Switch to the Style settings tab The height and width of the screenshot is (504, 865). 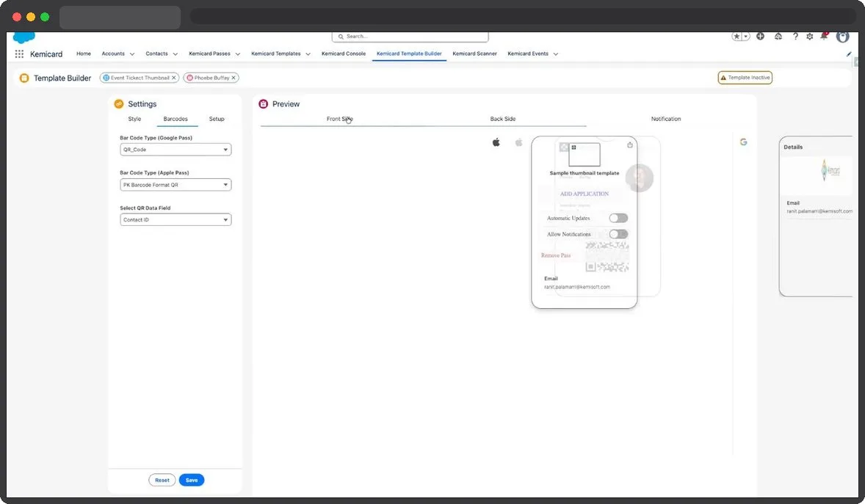pyautogui.click(x=134, y=119)
